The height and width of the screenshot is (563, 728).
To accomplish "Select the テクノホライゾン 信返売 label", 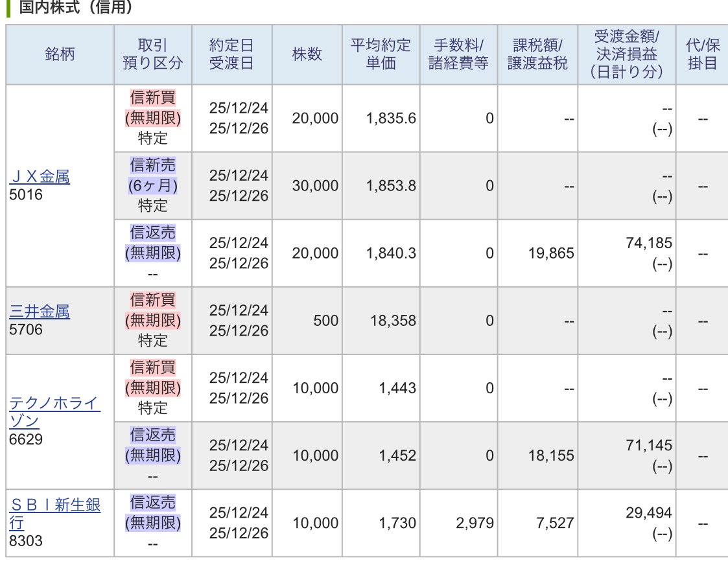I will pyautogui.click(x=153, y=444).
